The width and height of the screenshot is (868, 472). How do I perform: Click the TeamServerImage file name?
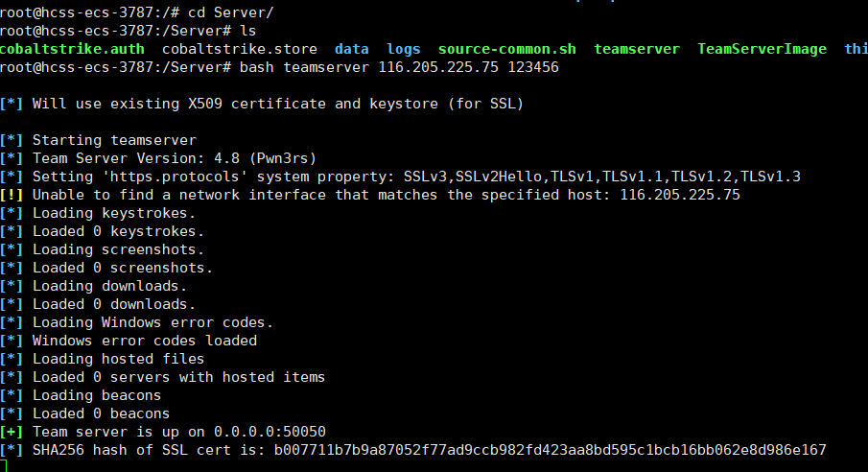coord(762,49)
